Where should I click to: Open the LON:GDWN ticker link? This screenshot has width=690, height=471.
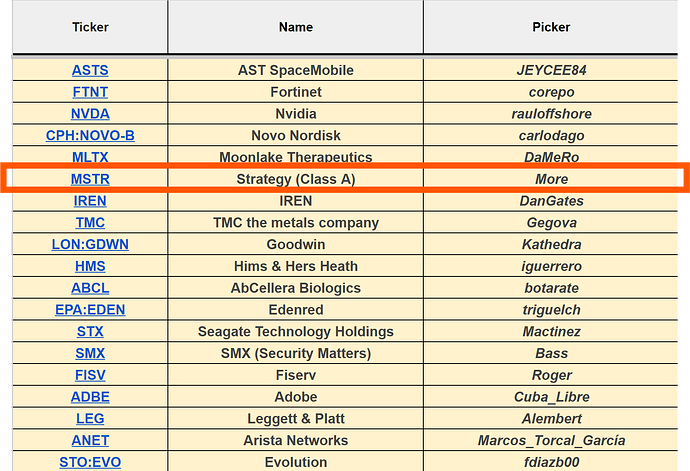(x=90, y=245)
